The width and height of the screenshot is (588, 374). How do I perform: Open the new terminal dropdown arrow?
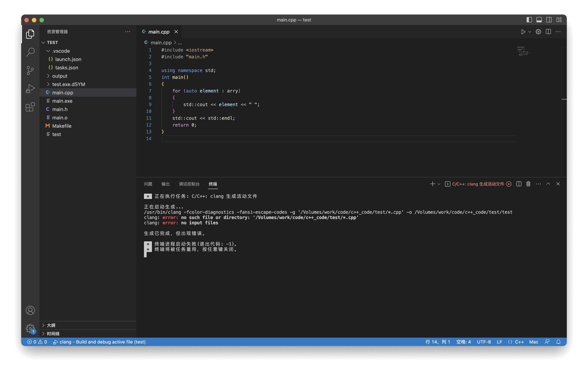(439, 184)
